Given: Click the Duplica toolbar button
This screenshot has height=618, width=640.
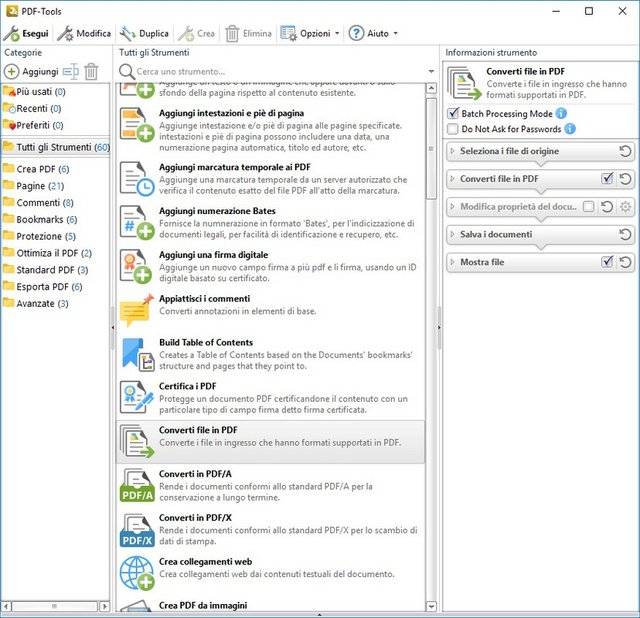Looking at the screenshot, I should tap(144, 33).
